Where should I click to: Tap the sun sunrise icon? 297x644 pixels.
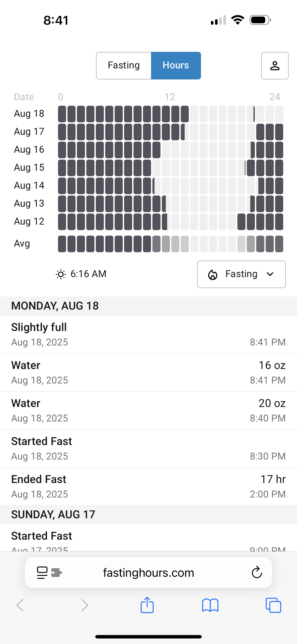pos(61,274)
